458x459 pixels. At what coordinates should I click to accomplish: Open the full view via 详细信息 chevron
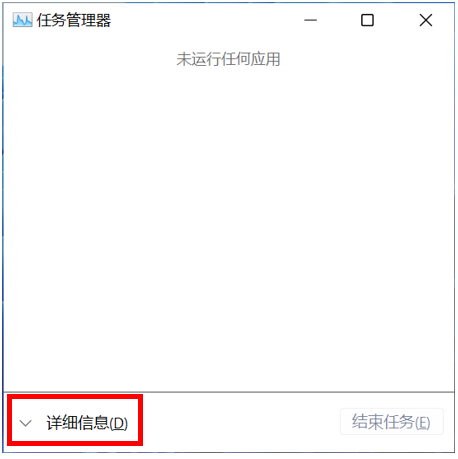(x=25, y=423)
